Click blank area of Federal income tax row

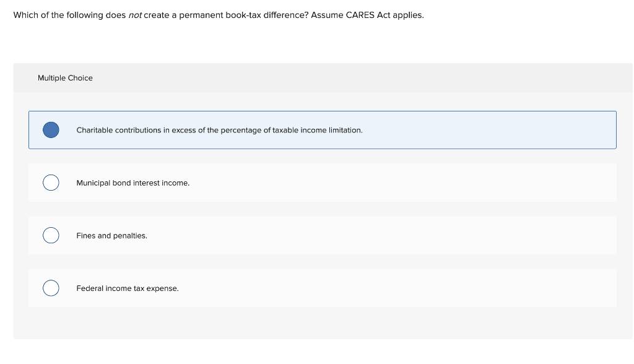396,288
